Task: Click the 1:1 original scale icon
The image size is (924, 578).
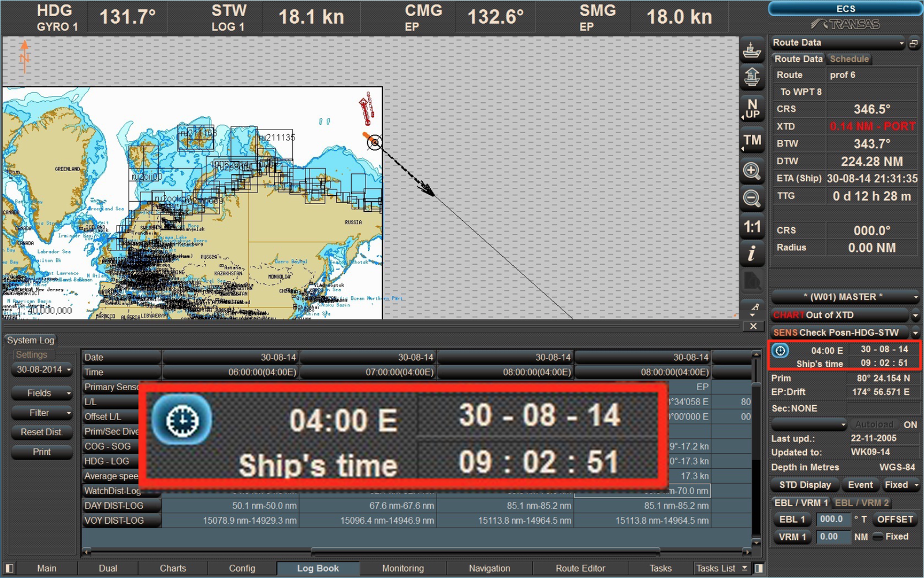Action: [751, 227]
